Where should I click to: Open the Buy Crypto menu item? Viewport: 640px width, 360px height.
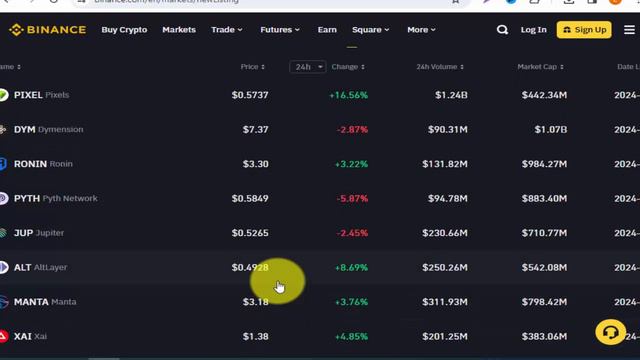tap(124, 30)
